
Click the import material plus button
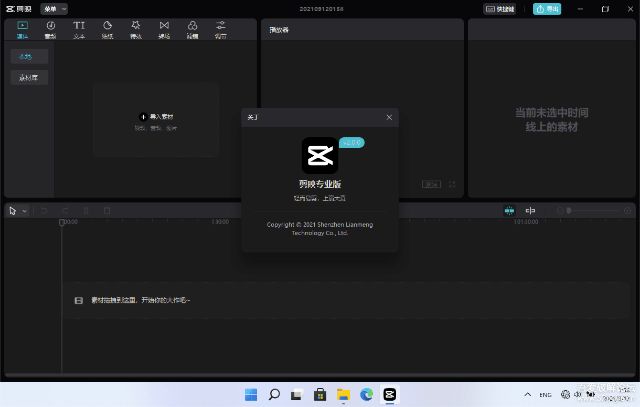click(143, 117)
